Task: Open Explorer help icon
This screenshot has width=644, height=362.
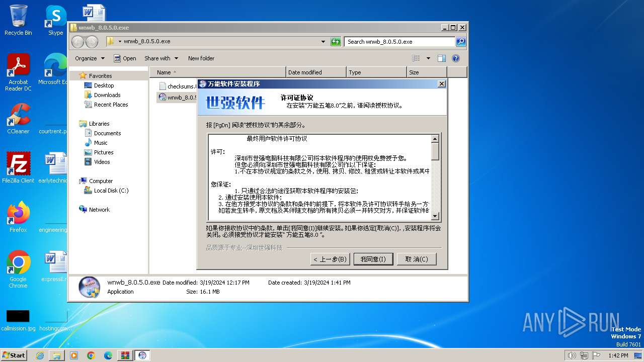Action: pyautogui.click(x=456, y=58)
